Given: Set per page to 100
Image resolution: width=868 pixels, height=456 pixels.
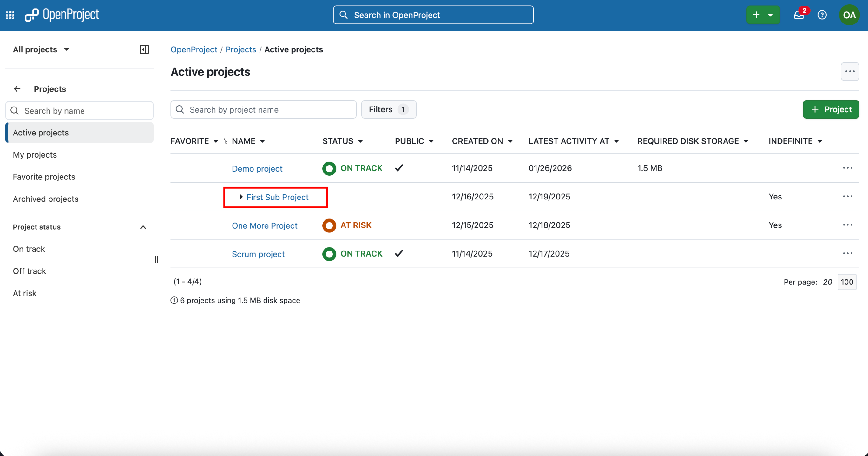Looking at the screenshot, I should click(x=847, y=282).
